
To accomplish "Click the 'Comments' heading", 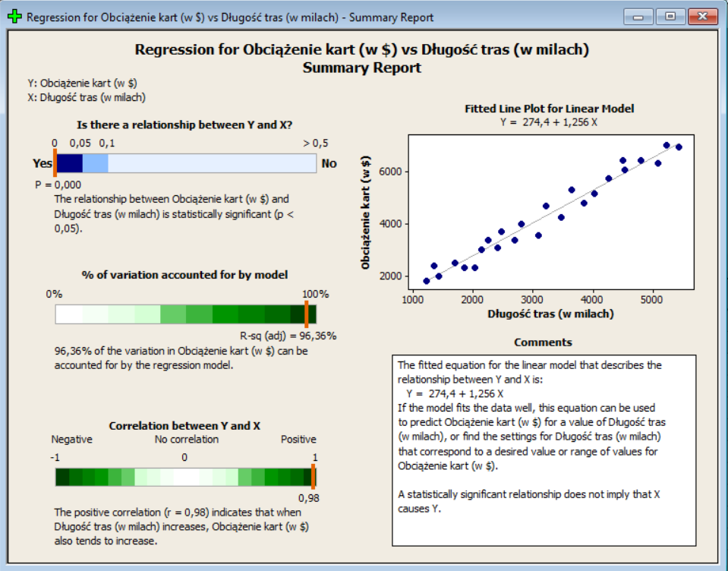I will [x=543, y=342].
